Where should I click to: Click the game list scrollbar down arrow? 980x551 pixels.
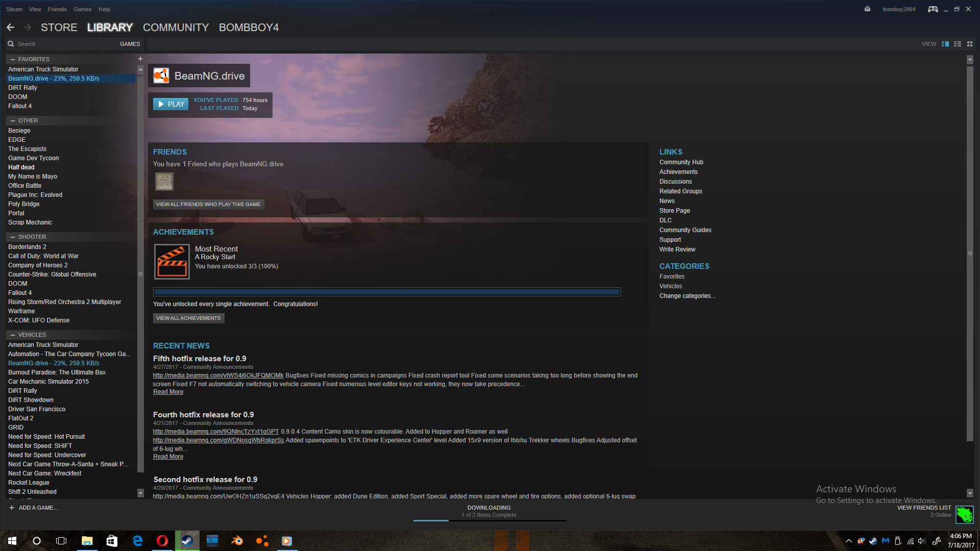pos(140,493)
